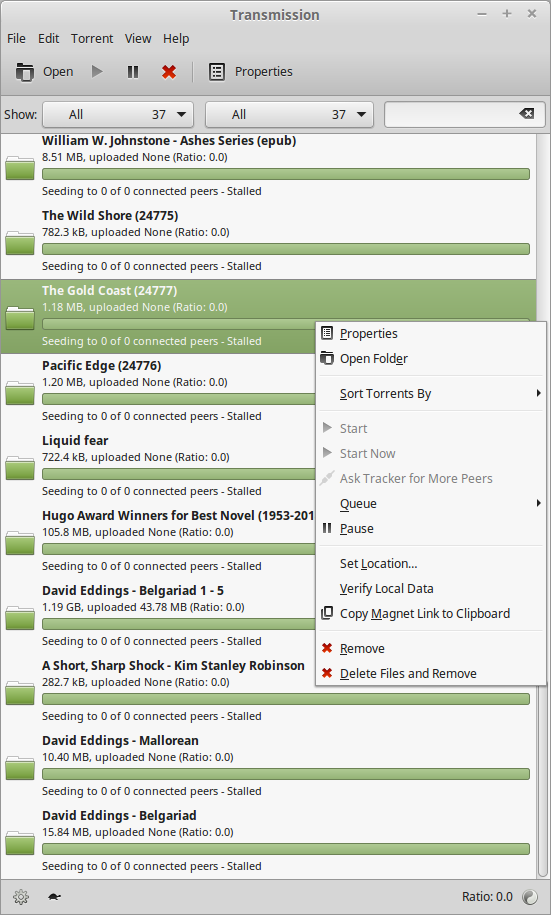Choose Properties in the context menu

tap(431, 334)
